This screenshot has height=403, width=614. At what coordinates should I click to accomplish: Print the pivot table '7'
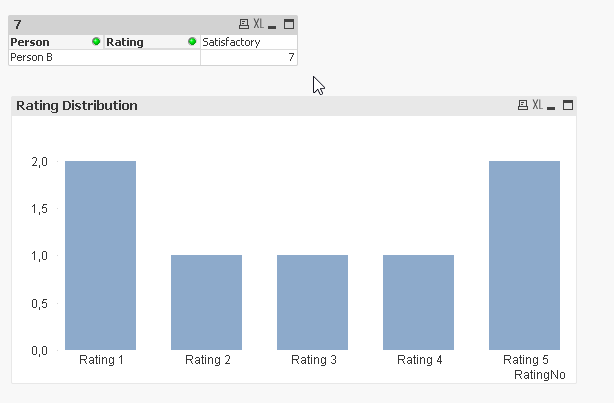(x=243, y=24)
